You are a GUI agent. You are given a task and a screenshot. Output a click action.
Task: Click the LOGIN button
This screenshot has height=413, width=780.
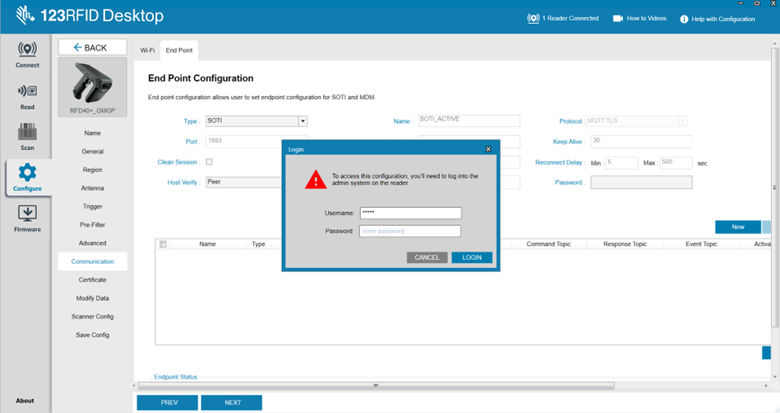(472, 257)
